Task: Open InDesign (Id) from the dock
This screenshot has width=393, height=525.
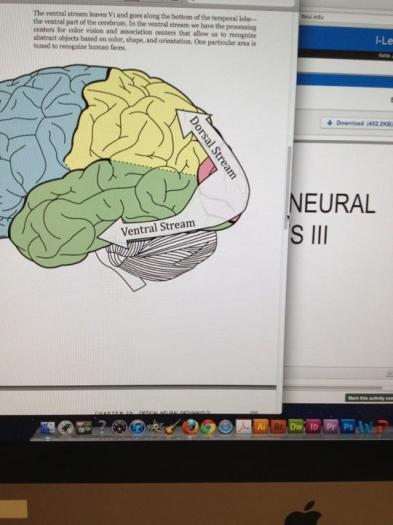Action: 314,426
